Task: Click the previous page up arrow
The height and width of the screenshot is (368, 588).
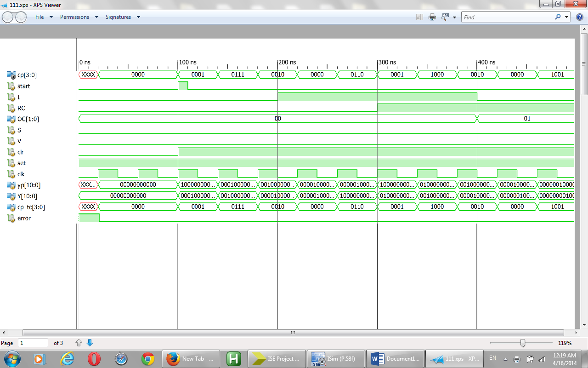Action: (79, 342)
